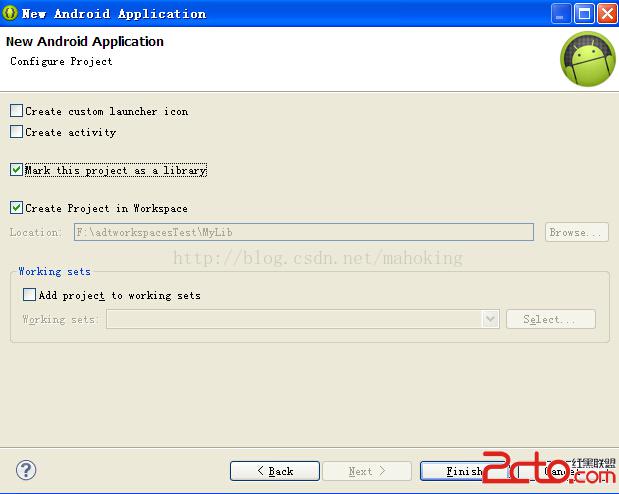Click the 'Working sets' group label
The width and height of the screenshot is (619, 494).
coord(54,271)
